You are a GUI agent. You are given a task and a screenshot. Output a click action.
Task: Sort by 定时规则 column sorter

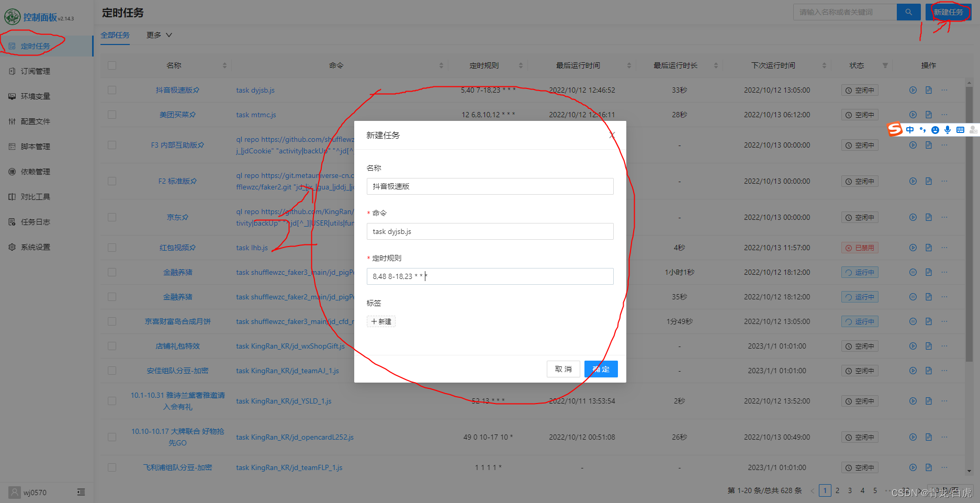(x=521, y=65)
